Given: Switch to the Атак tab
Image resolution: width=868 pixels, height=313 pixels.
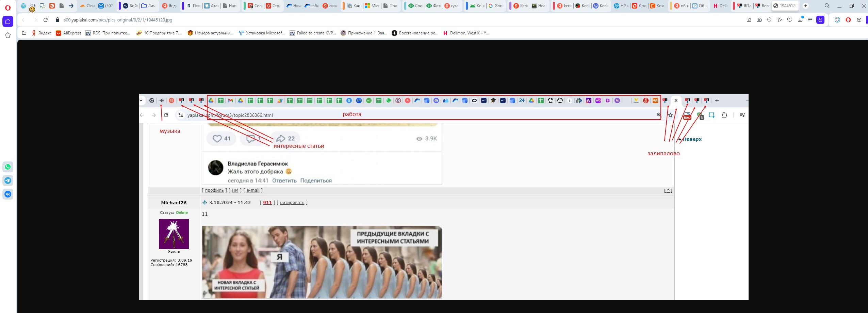Looking at the screenshot, I should point(211,6).
